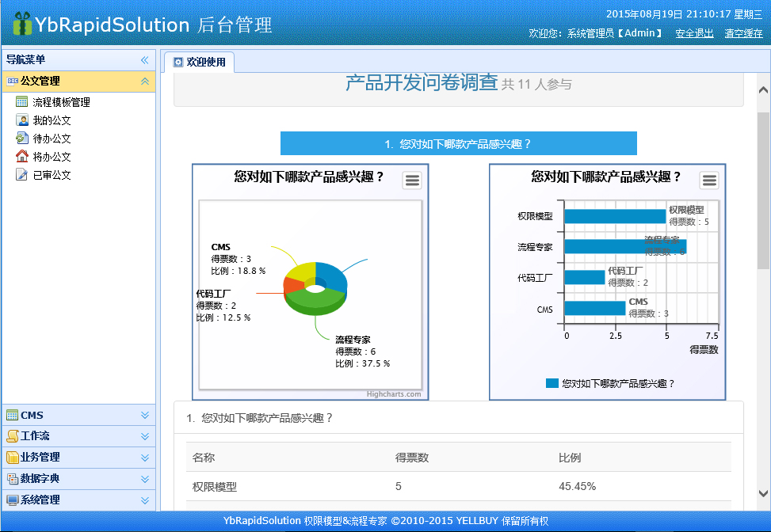Open 待办公文 menu item
The width and height of the screenshot is (771, 532).
(x=52, y=139)
